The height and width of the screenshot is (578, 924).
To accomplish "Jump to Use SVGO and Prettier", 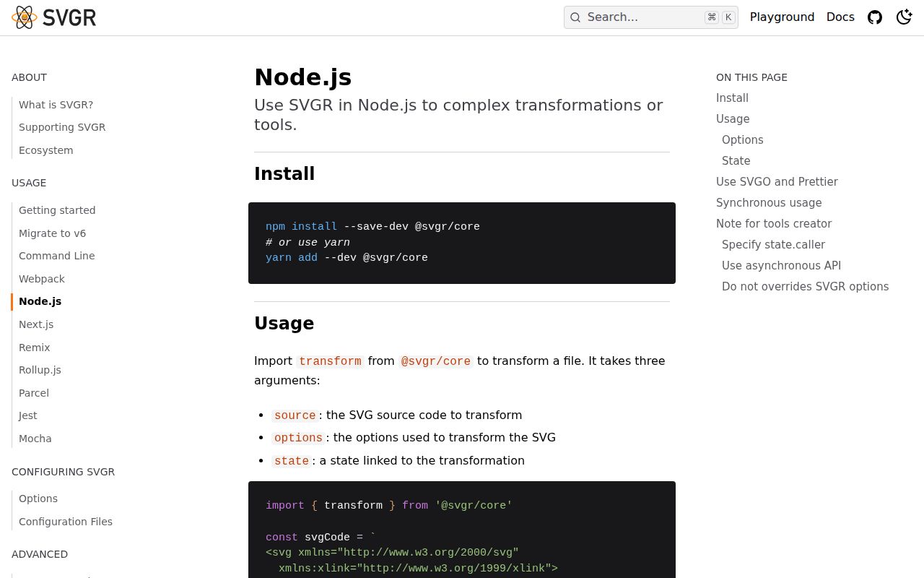I will click(x=777, y=182).
